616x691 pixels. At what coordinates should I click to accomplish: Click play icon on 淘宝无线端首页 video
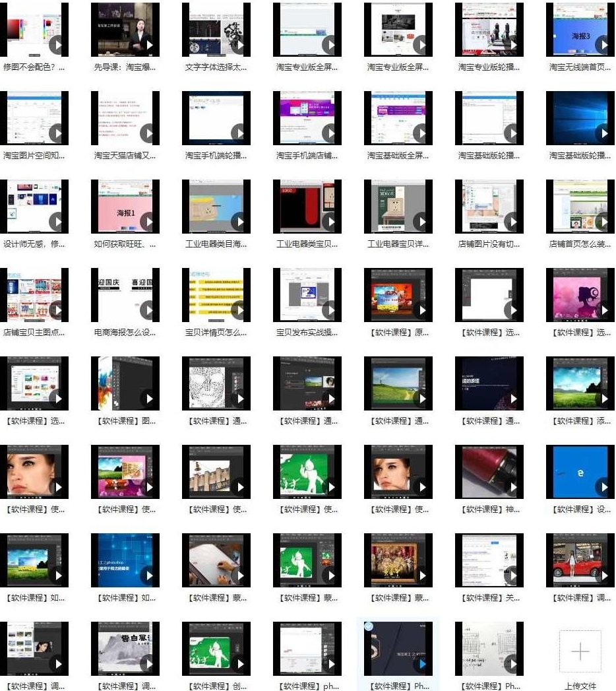[603, 45]
